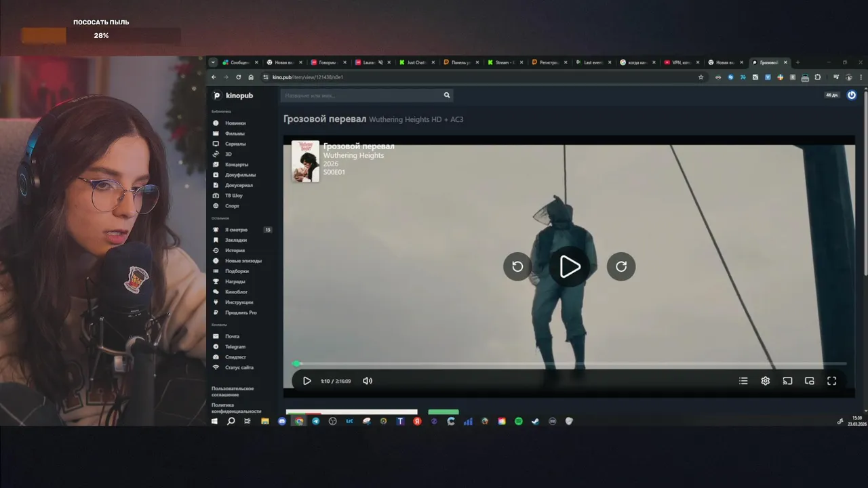Open Steam from the taskbar
This screenshot has height=488, width=868.
coord(535,421)
